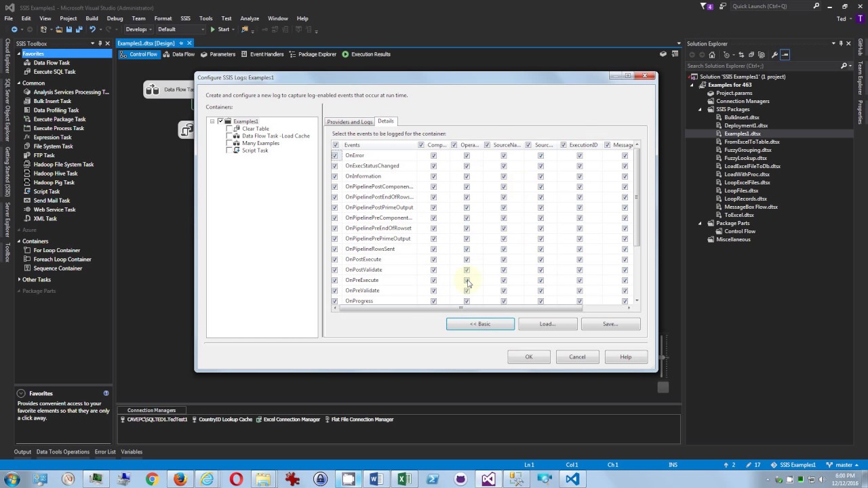This screenshot has height=488, width=868.
Task: Toggle the Events header select-all checkbox
Action: [x=336, y=145]
